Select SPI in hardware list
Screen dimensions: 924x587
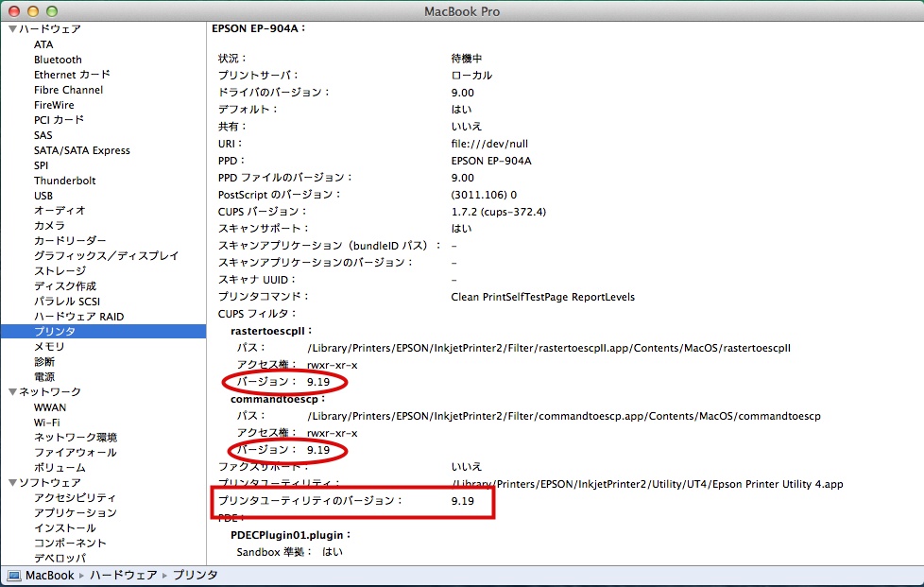[x=42, y=165]
